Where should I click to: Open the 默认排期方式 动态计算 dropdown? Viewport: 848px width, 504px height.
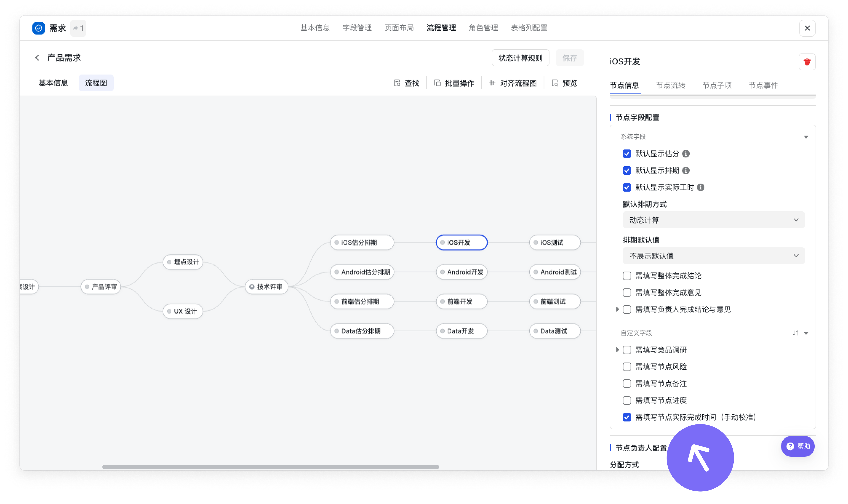(713, 220)
